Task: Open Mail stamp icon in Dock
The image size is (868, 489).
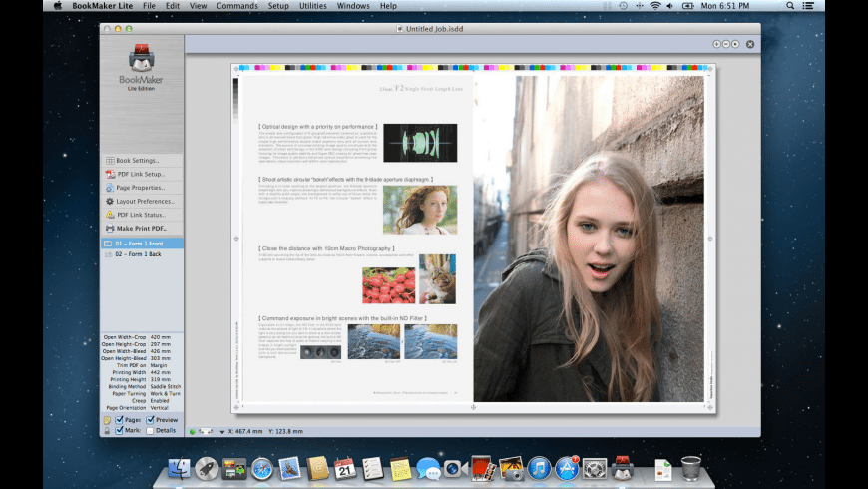Action: [289, 469]
